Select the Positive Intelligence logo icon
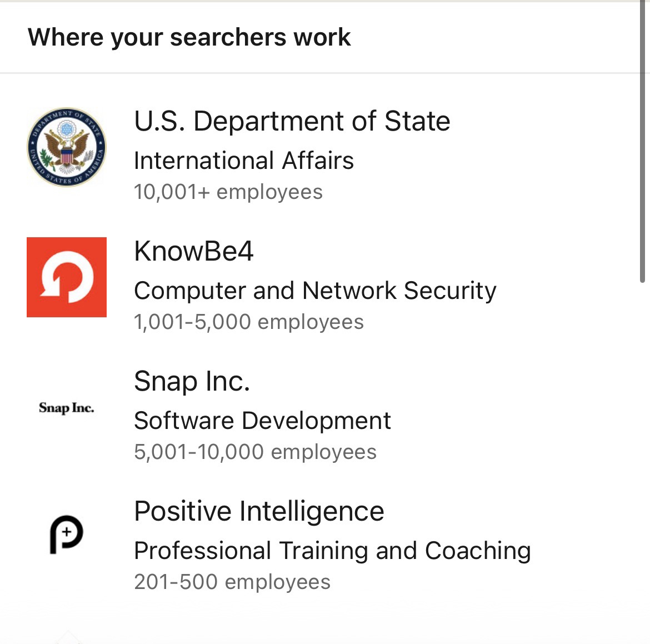 67,535
